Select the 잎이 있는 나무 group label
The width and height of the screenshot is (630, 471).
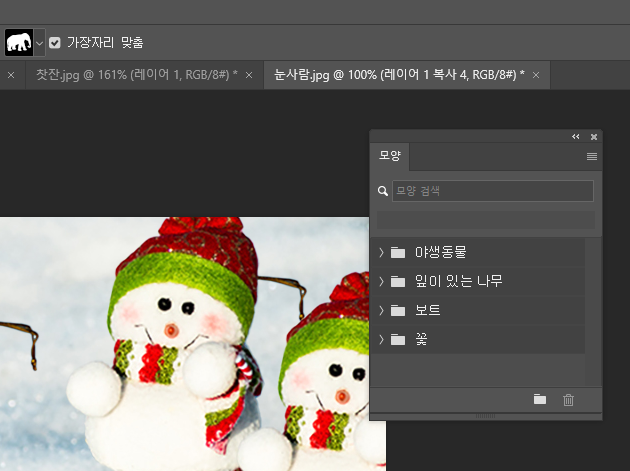pyautogui.click(x=458, y=281)
